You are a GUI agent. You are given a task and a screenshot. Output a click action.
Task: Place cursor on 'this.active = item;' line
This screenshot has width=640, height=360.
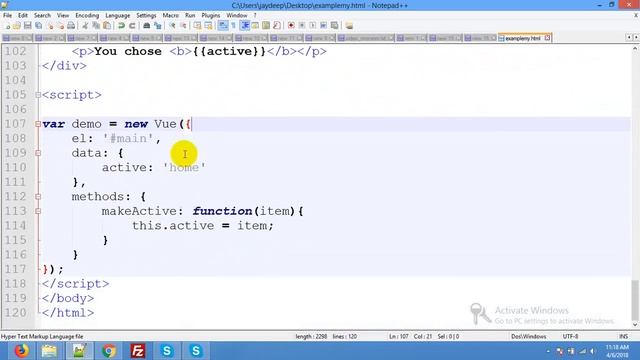click(x=202, y=226)
